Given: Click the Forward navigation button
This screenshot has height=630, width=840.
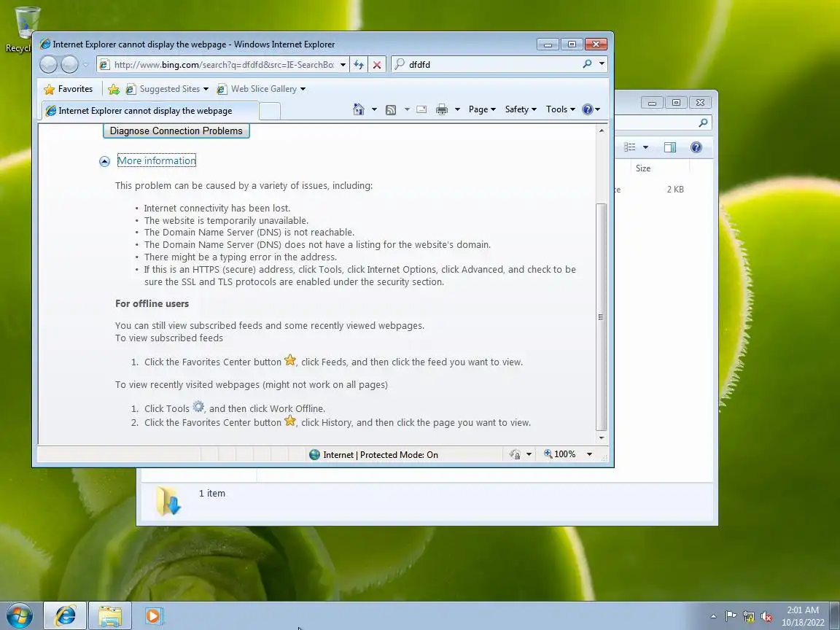Looking at the screenshot, I should click(70, 65).
